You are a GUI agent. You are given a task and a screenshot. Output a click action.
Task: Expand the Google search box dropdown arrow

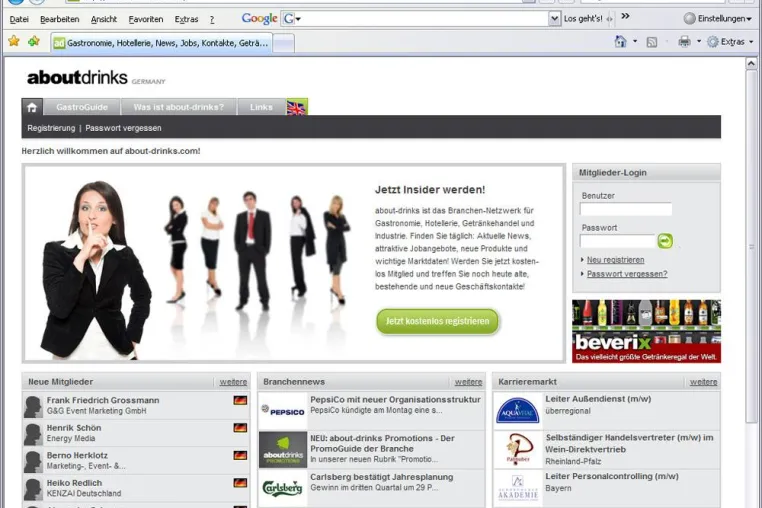pos(554,19)
